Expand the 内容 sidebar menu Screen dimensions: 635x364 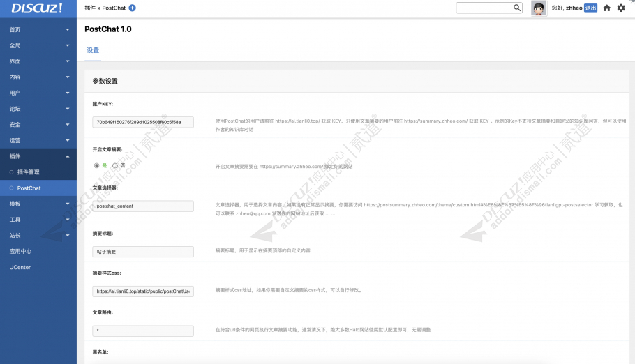pyautogui.click(x=38, y=77)
